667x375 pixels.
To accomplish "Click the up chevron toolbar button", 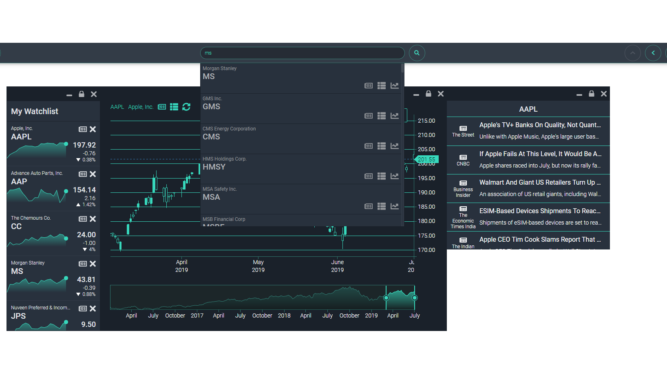I will click(x=633, y=53).
